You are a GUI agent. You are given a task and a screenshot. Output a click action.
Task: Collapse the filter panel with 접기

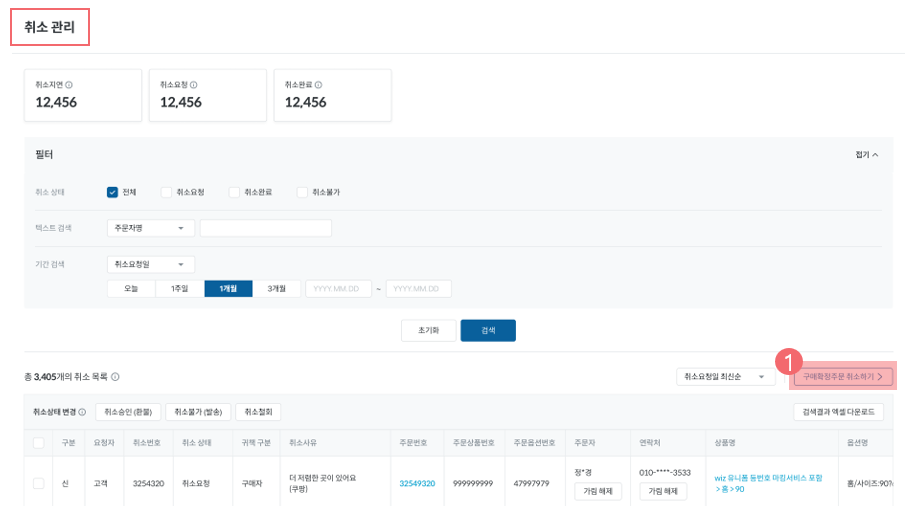866,155
